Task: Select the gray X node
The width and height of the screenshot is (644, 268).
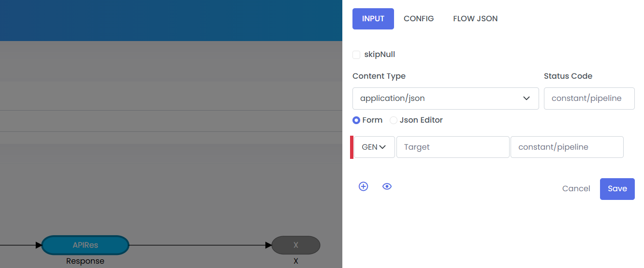Action: point(296,245)
